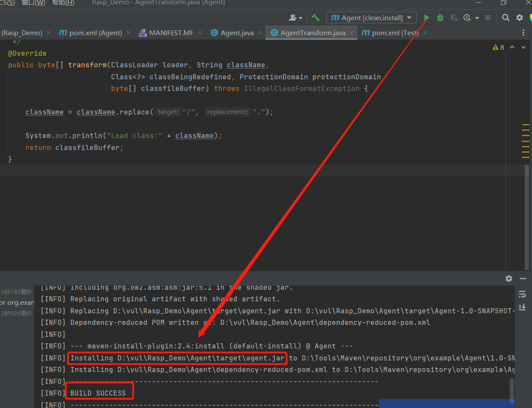Open Search Everywhere magnifier

point(506,18)
